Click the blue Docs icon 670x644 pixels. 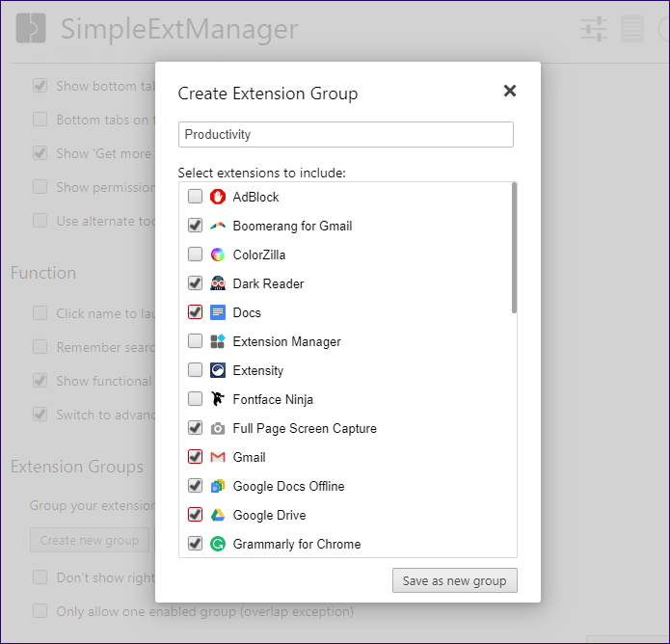coord(218,312)
